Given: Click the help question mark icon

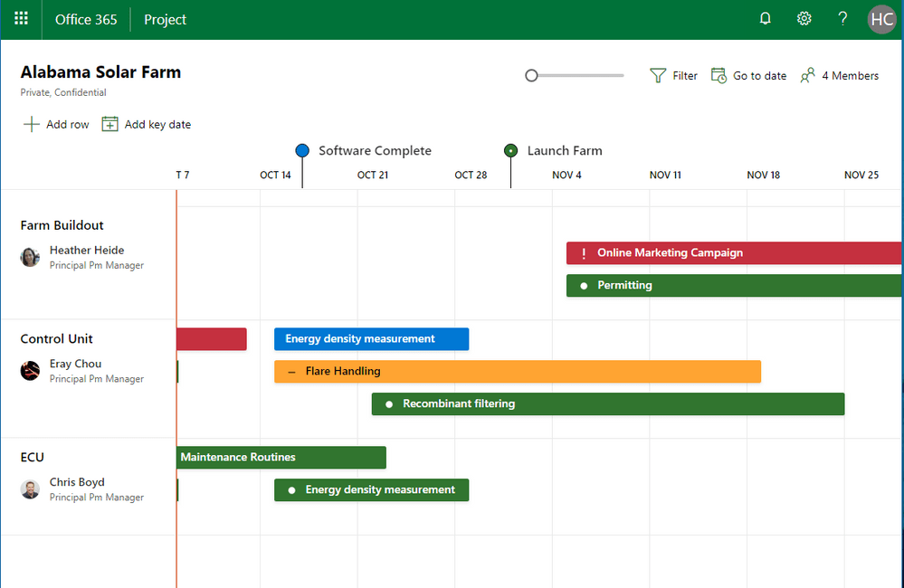Looking at the screenshot, I should click(x=842, y=19).
